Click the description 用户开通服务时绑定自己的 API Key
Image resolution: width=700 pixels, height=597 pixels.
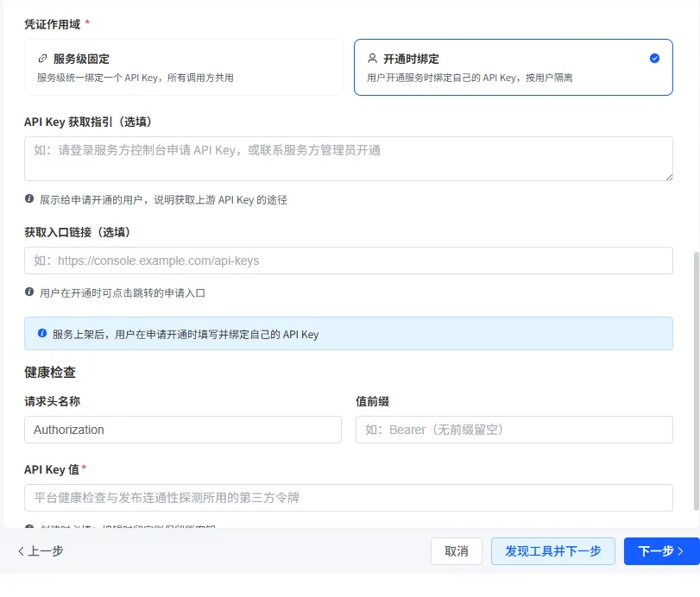(470, 78)
